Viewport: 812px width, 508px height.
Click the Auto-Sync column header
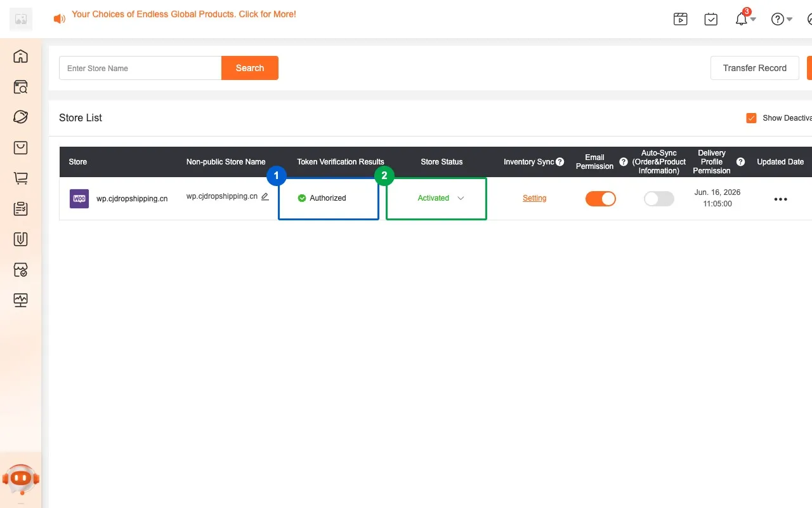click(659, 162)
